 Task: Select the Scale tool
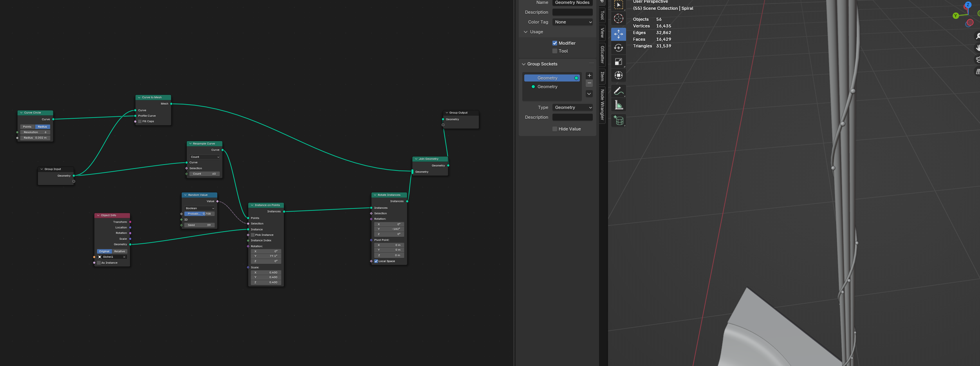pos(618,62)
